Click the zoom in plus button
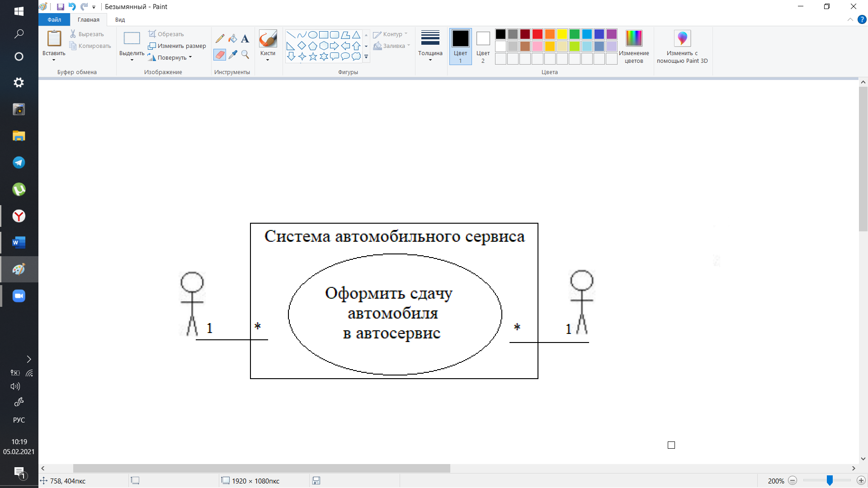Viewport: 868px width, 488px height. [x=861, y=481]
